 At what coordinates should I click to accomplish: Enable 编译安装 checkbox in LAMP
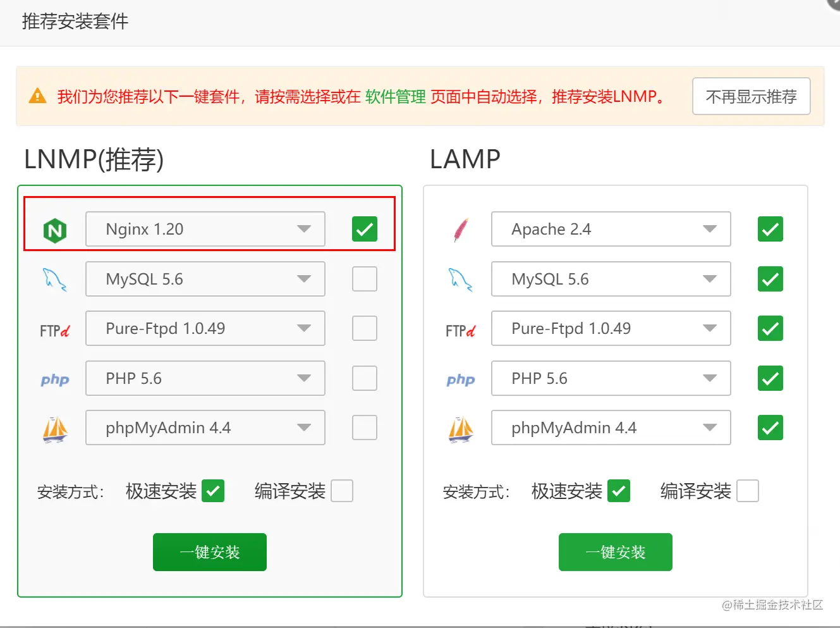pos(748,491)
